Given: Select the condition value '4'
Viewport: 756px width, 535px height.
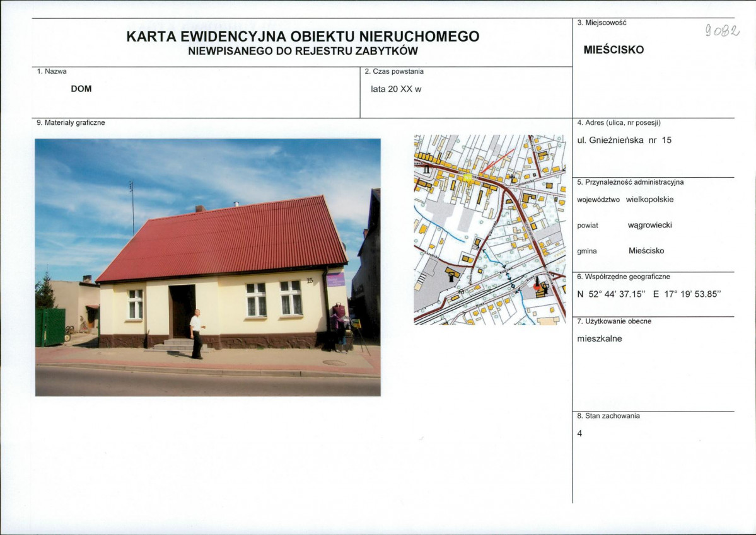Looking at the screenshot, I should (x=579, y=434).
